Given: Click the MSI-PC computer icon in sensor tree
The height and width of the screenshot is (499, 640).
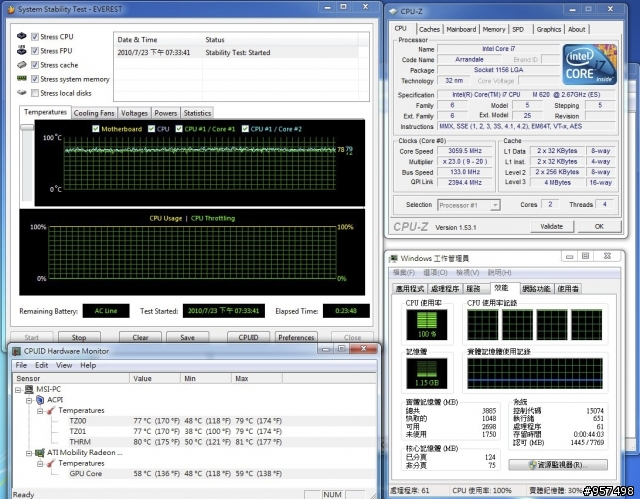Looking at the screenshot, I should point(29,389).
